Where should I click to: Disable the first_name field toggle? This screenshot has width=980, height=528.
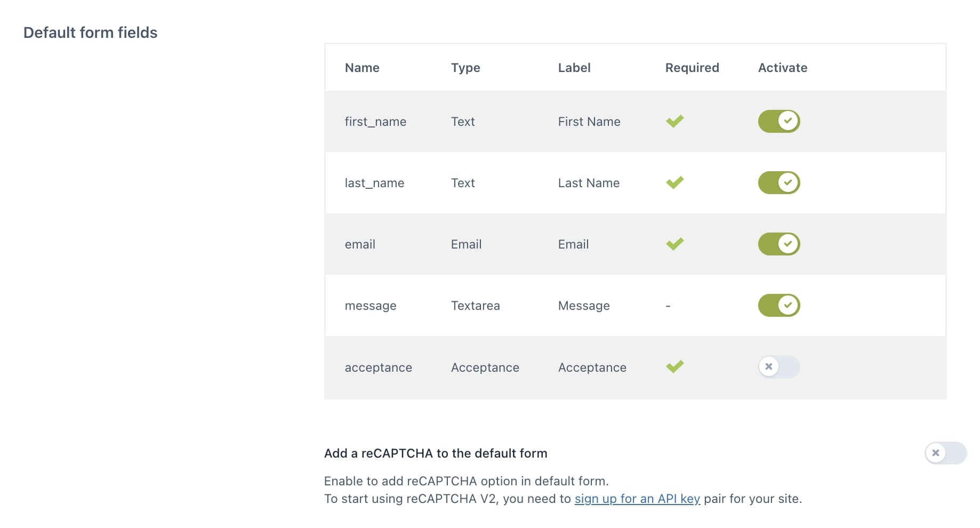[779, 121]
